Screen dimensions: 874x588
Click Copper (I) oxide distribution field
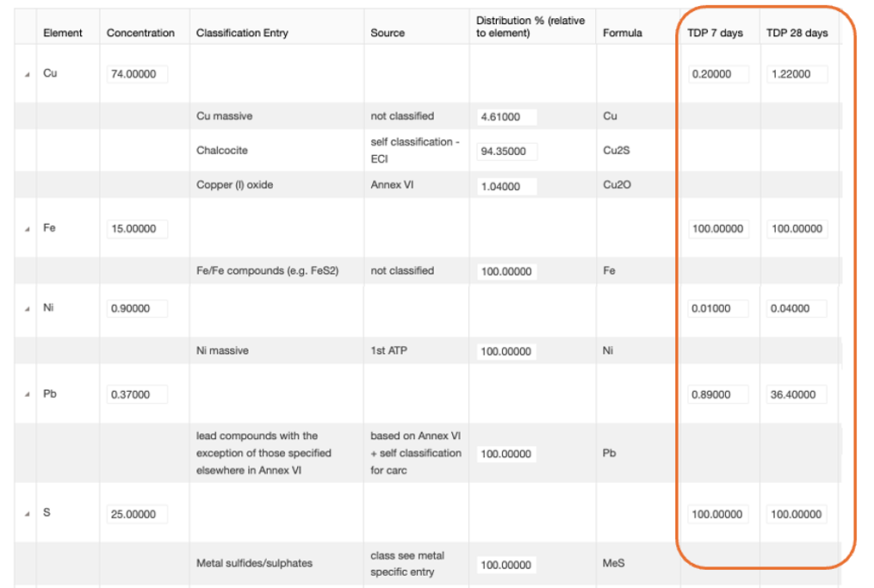coord(506,186)
